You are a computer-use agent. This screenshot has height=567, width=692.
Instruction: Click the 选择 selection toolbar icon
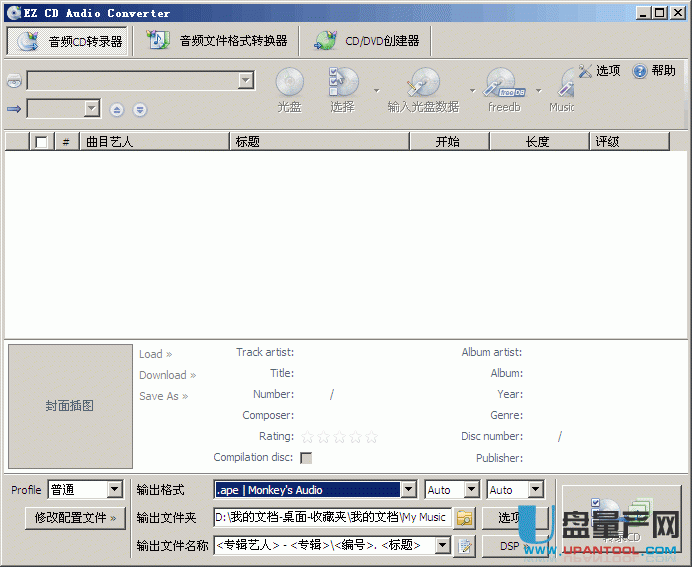[343, 90]
